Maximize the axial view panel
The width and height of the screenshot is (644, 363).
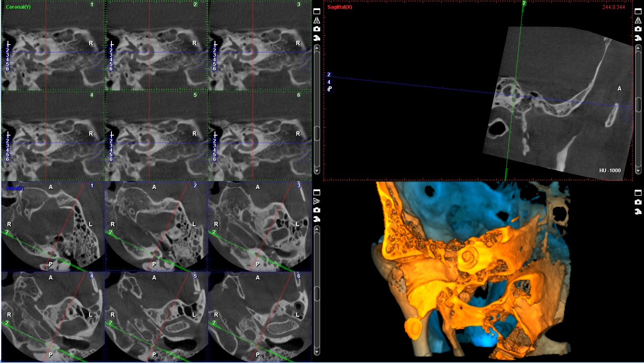point(317,192)
